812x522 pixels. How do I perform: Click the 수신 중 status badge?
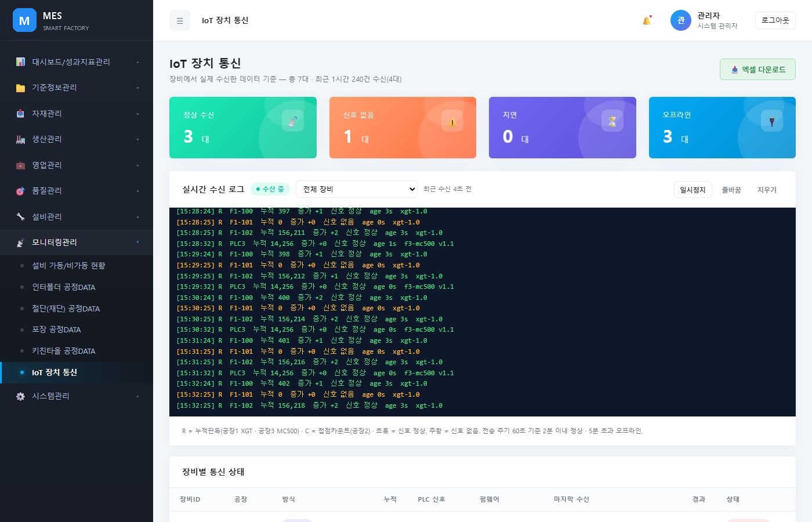(270, 189)
